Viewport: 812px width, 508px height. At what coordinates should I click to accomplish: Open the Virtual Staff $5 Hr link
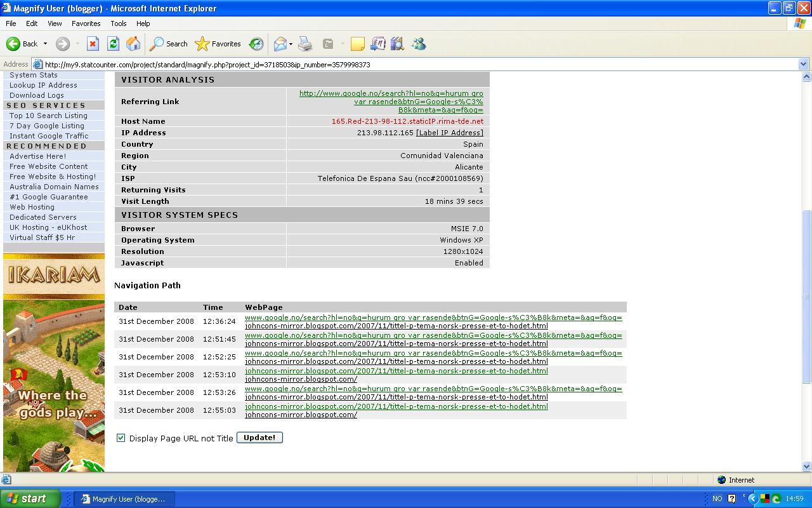[42, 237]
